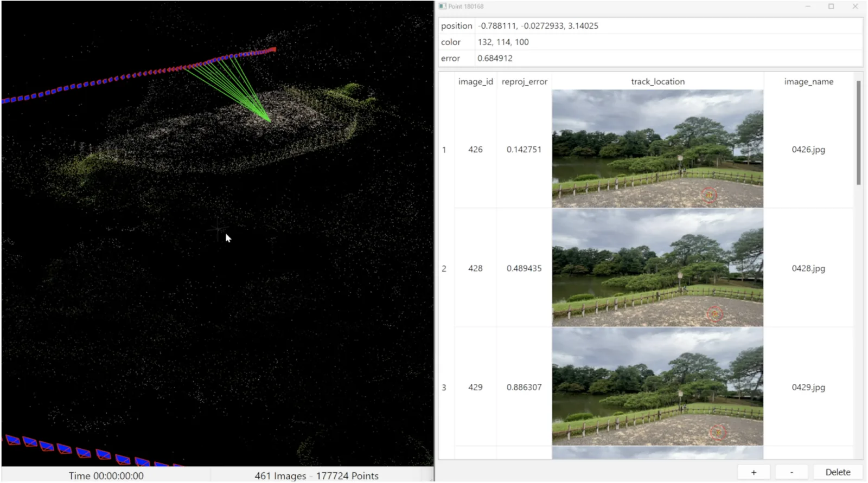This screenshot has height=483, width=868.
Task: Open the 0426.jpg track thumbnail
Action: (658, 149)
